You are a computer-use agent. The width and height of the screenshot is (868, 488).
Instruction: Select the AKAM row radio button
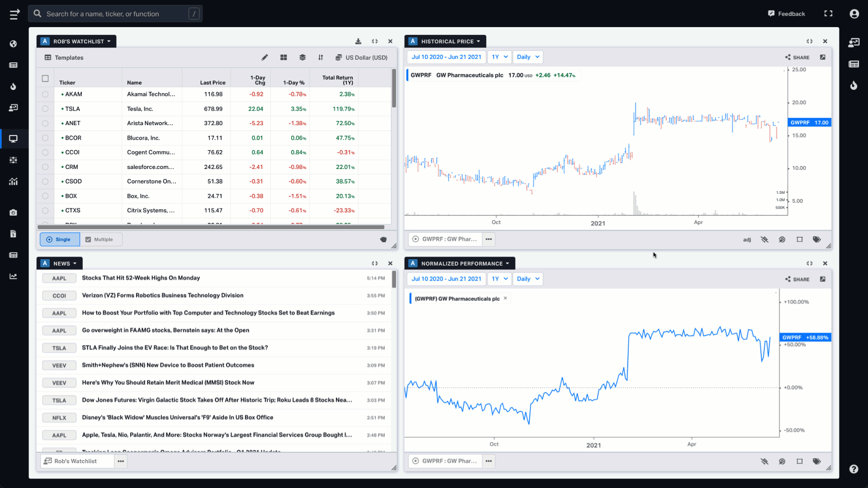[x=45, y=94]
